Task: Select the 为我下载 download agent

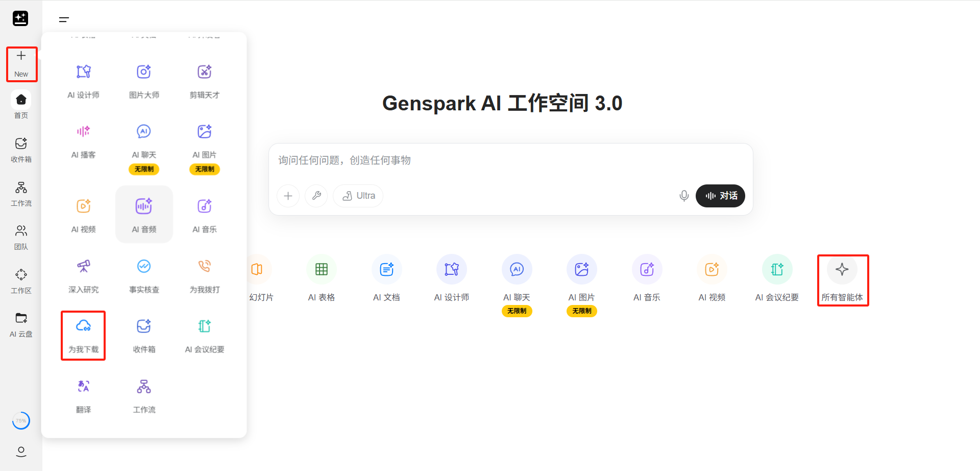Action: pyautogui.click(x=83, y=335)
